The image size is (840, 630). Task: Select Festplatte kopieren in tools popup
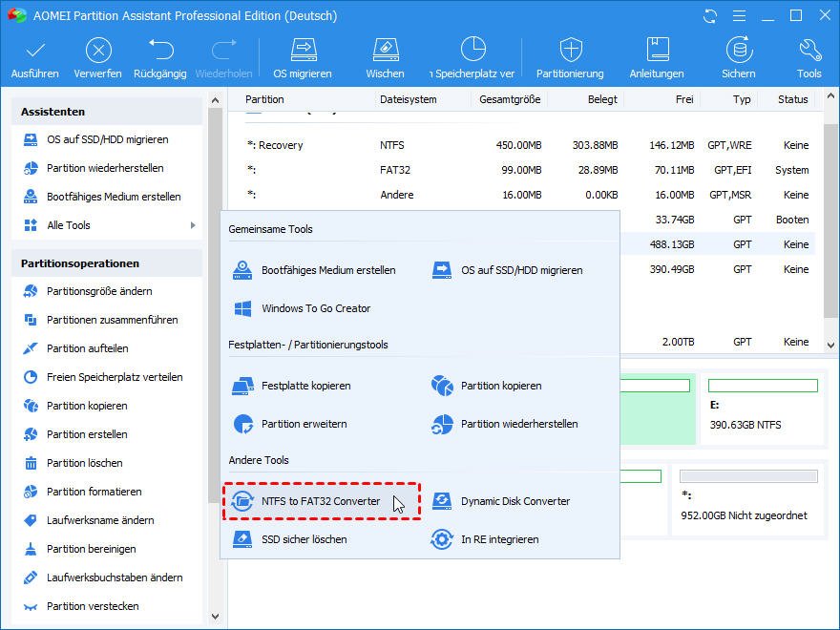point(291,386)
